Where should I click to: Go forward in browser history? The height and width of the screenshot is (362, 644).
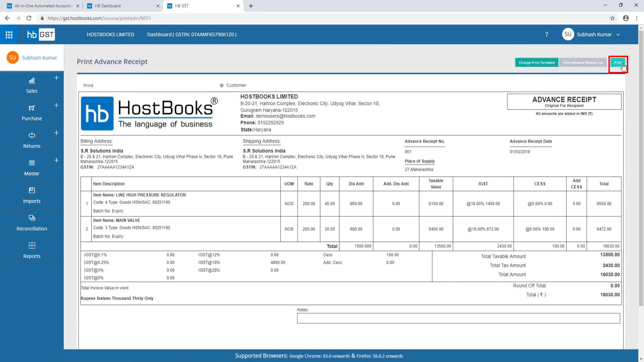click(x=18, y=18)
